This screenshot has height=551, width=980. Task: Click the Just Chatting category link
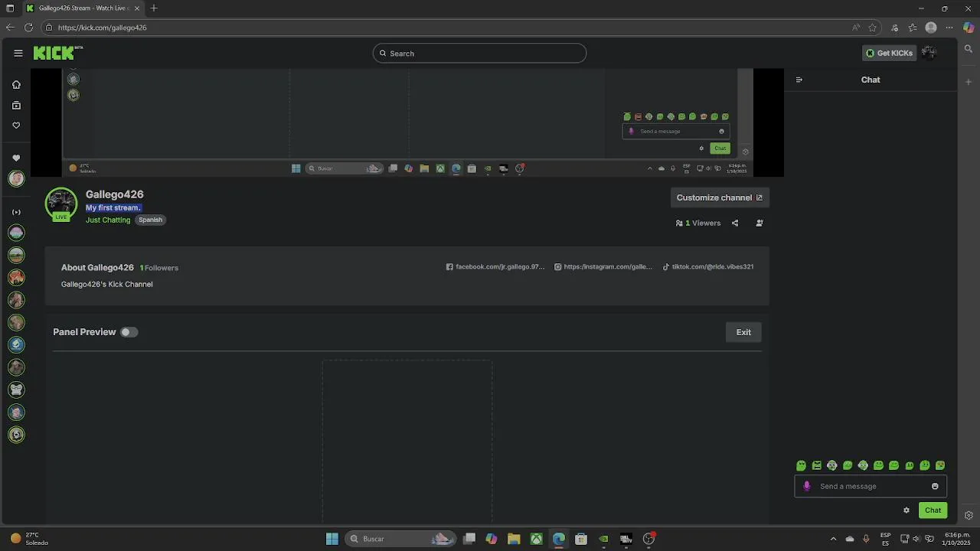pyautogui.click(x=108, y=220)
